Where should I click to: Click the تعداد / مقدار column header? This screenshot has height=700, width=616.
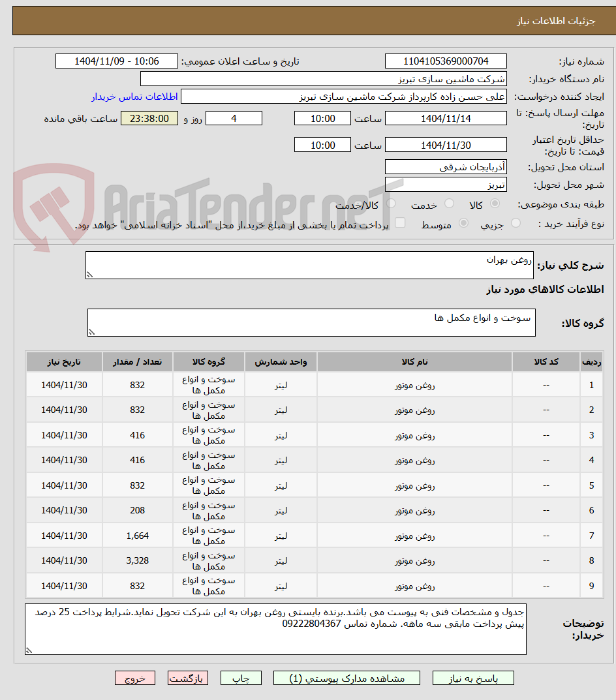[137, 361]
